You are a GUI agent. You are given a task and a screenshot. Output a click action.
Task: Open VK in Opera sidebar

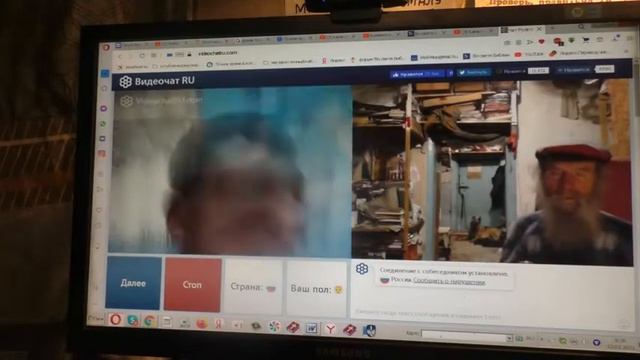(103, 139)
